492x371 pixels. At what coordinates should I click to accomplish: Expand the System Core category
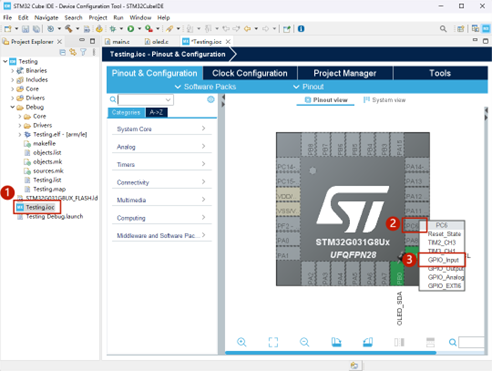click(162, 129)
